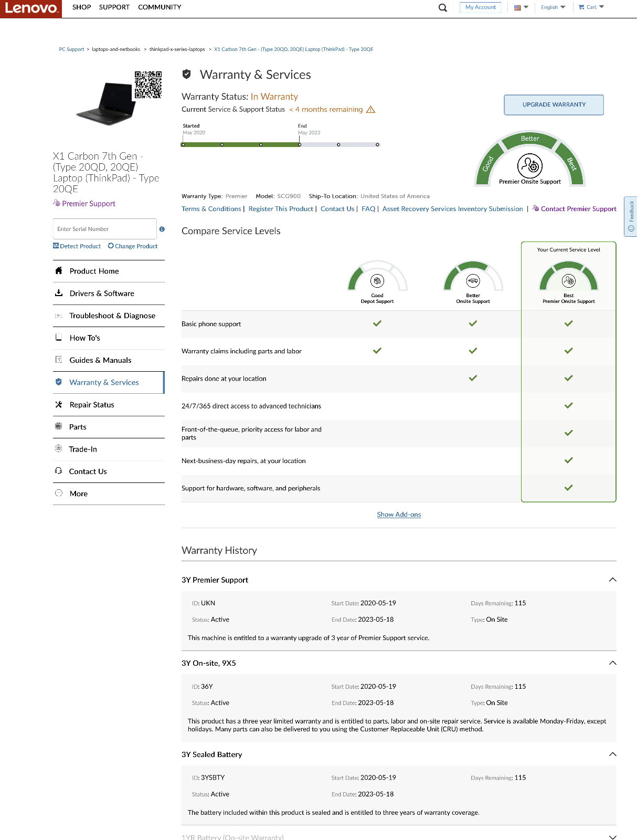The height and width of the screenshot is (840, 637).
Task: Click the Show Add-ons link
Action: (399, 514)
